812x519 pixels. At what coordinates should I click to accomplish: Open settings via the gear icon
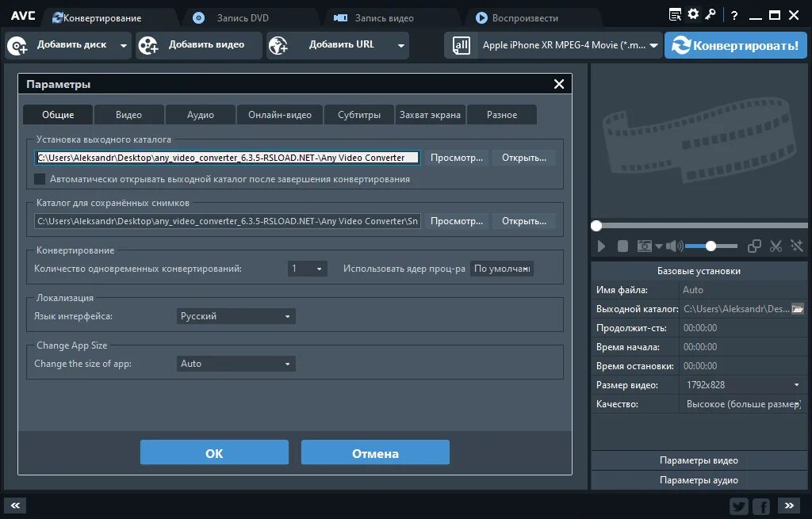693,14
